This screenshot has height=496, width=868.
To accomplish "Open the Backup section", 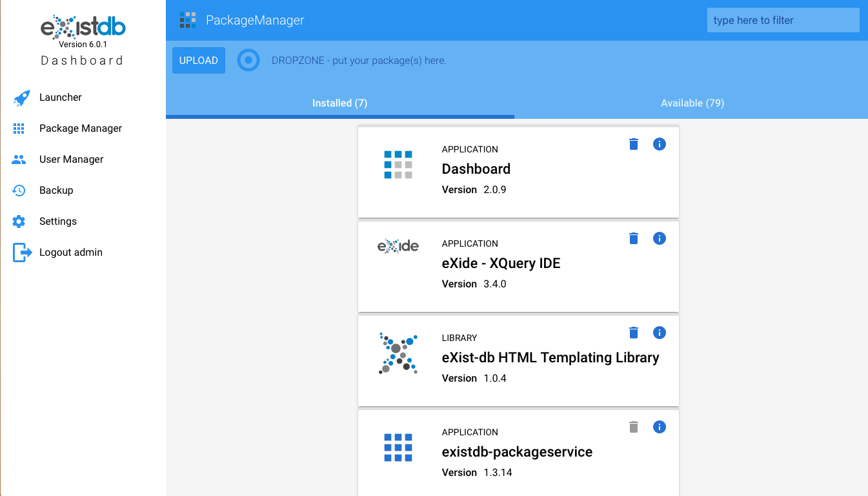I will tap(56, 191).
